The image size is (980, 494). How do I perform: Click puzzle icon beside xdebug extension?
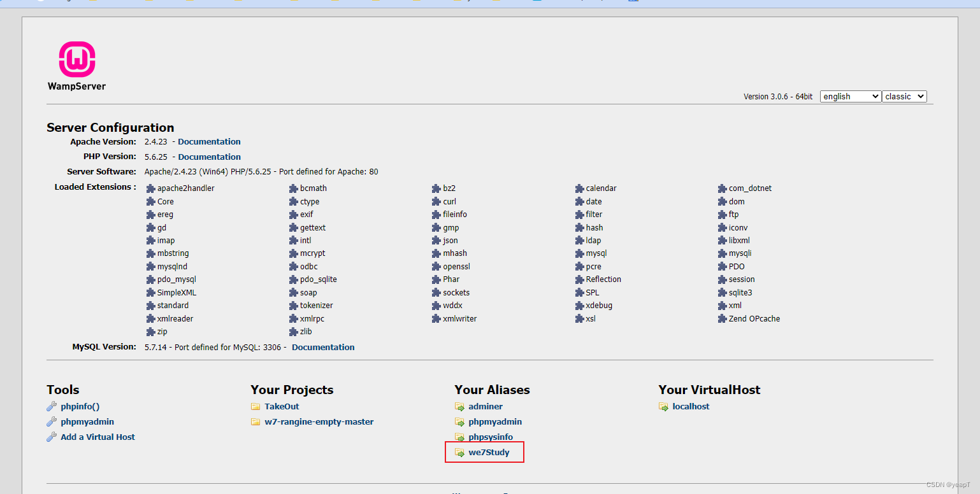(579, 306)
